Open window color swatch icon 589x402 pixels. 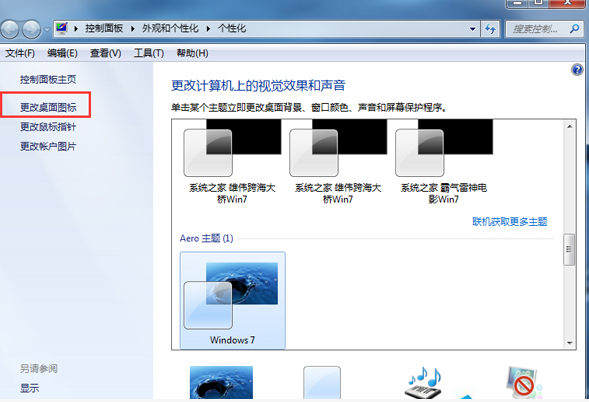coord(322,382)
